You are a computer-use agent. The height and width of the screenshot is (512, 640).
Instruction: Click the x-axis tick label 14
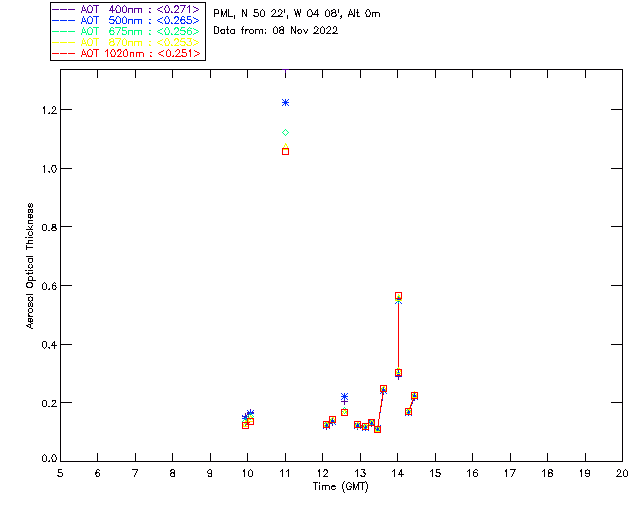tap(398, 473)
